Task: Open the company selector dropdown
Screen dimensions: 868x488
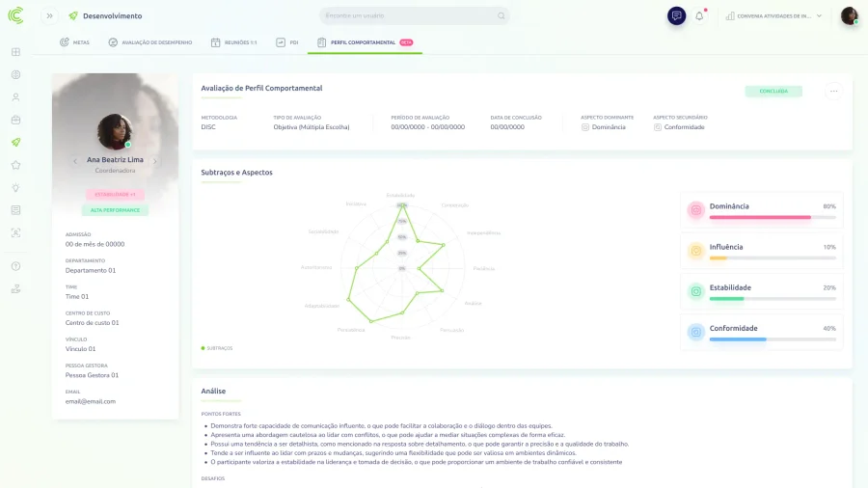Action: point(773,16)
